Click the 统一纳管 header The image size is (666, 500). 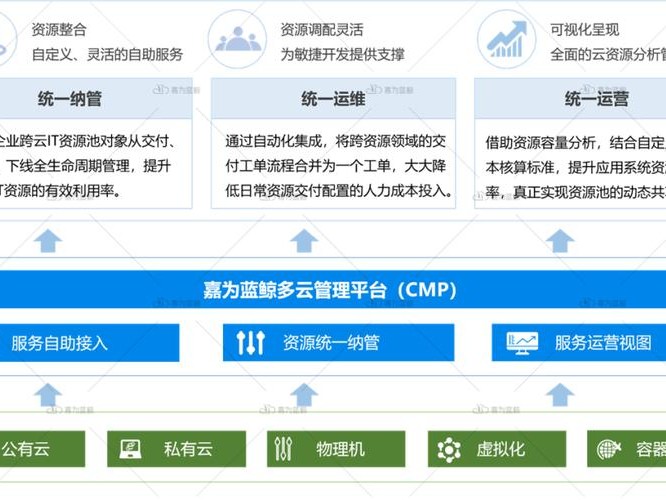96,99
